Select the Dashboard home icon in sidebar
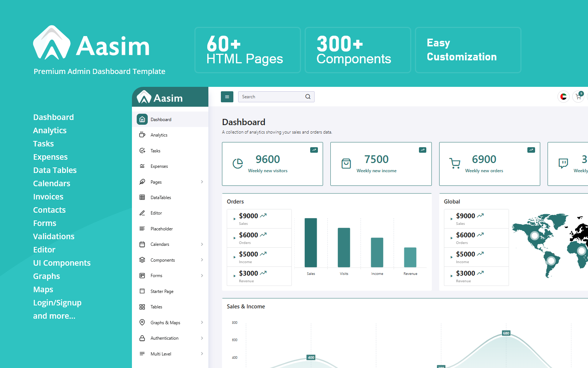 coord(142,119)
